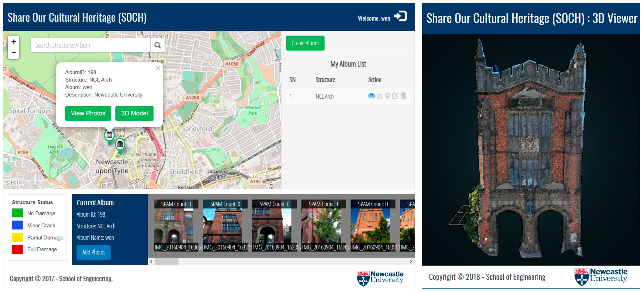Open the 3D Model from the popup
Screen dimensions: 644x292
click(134, 113)
